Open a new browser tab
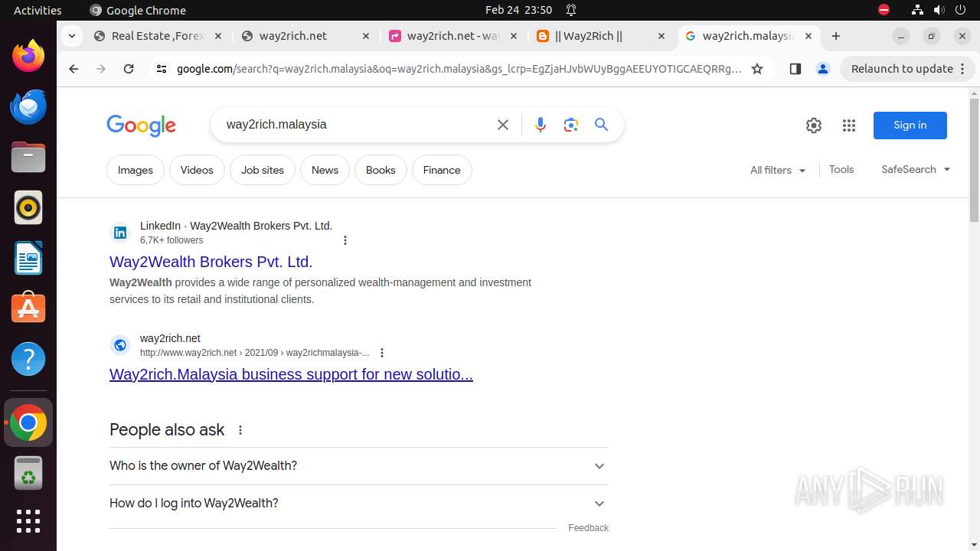This screenshot has width=980, height=551. (x=836, y=36)
